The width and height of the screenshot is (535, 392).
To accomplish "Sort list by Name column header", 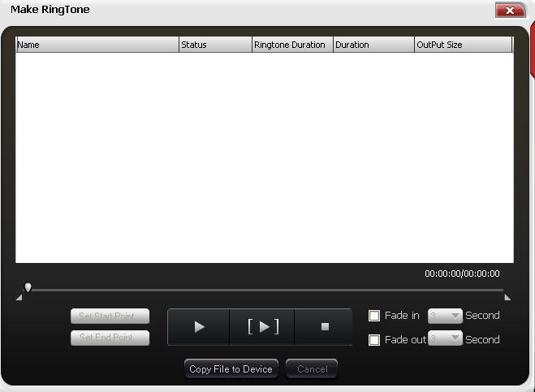I will click(97, 45).
